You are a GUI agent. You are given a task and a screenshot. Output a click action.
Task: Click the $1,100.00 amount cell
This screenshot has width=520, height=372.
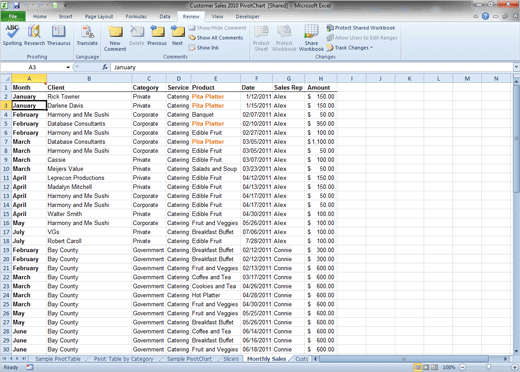pyautogui.click(x=321, y=142)
